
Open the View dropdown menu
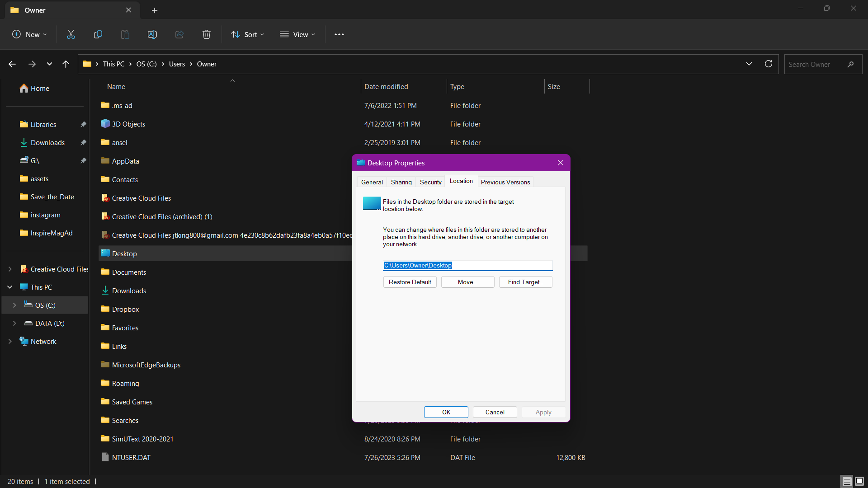click(297, 34)
